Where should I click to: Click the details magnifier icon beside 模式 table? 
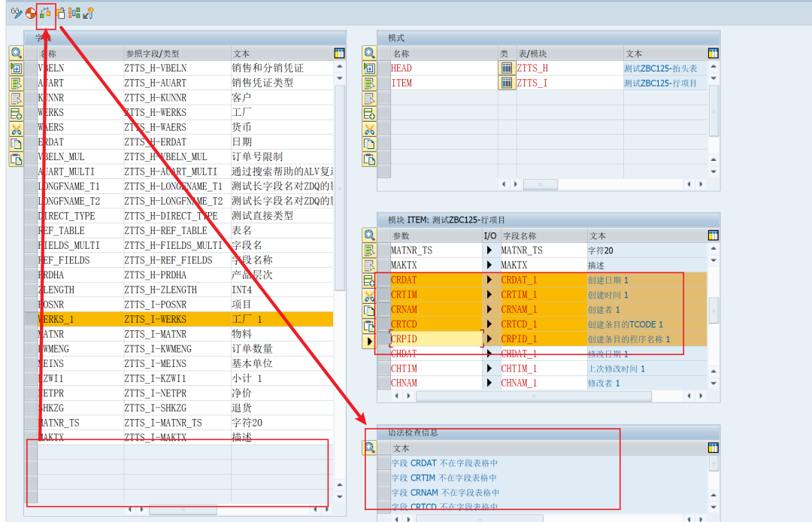pos(369,53)
